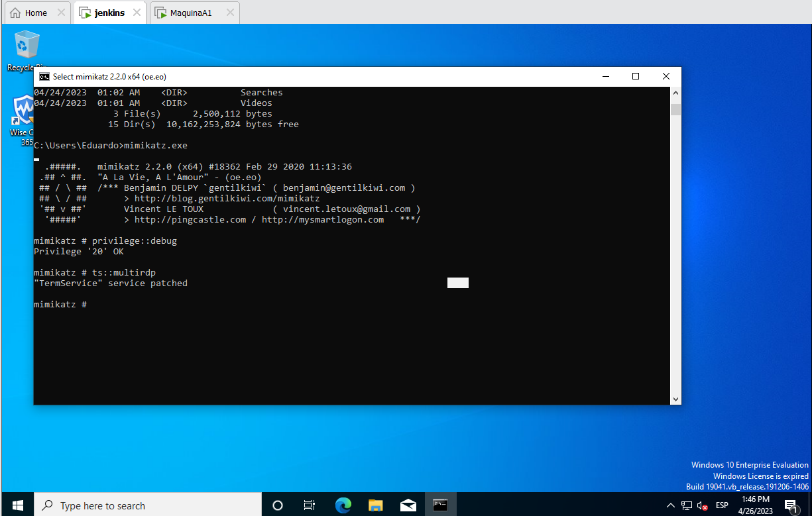
Task: Click the 'privilege::debug' command text
Action: coord(135,241)
